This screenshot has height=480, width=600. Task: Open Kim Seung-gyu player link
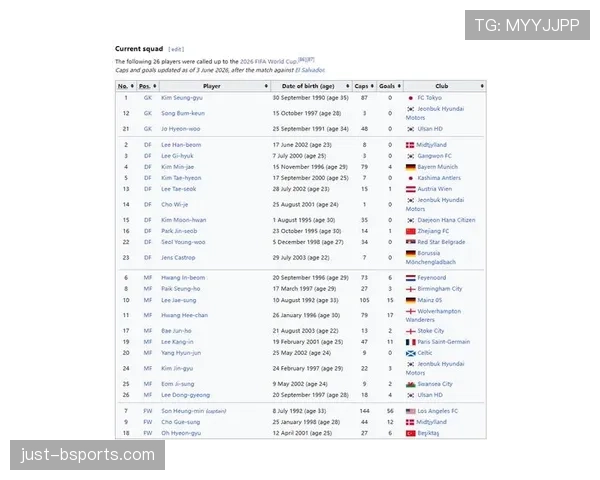[x=182, y=98]
